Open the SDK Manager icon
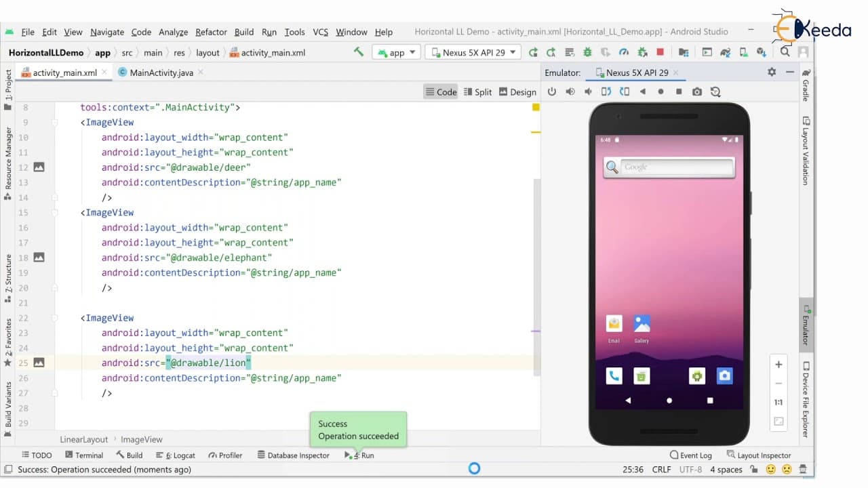The width and height of the screenshot is (868, 488). (762, 52)
